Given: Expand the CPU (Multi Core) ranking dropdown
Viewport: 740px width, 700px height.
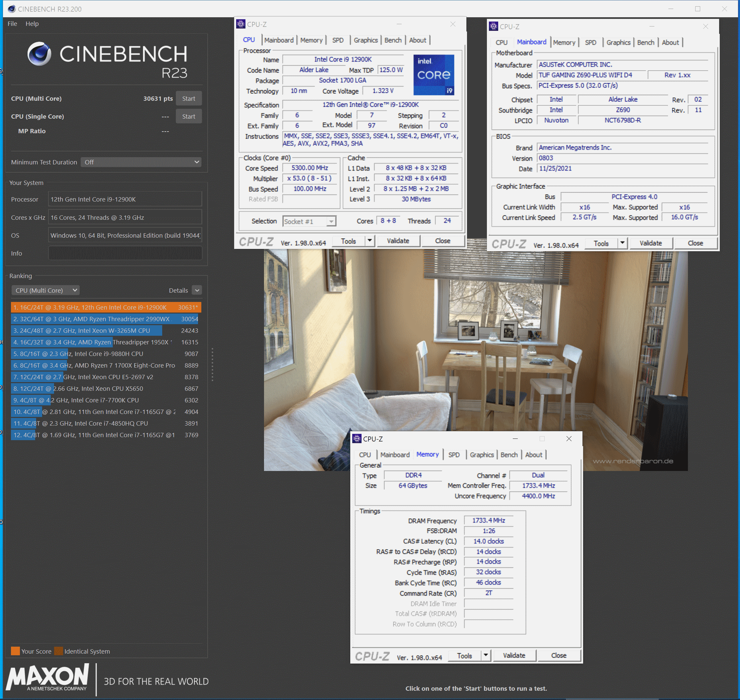Looking at the screenshot, I should click(45, 290).
